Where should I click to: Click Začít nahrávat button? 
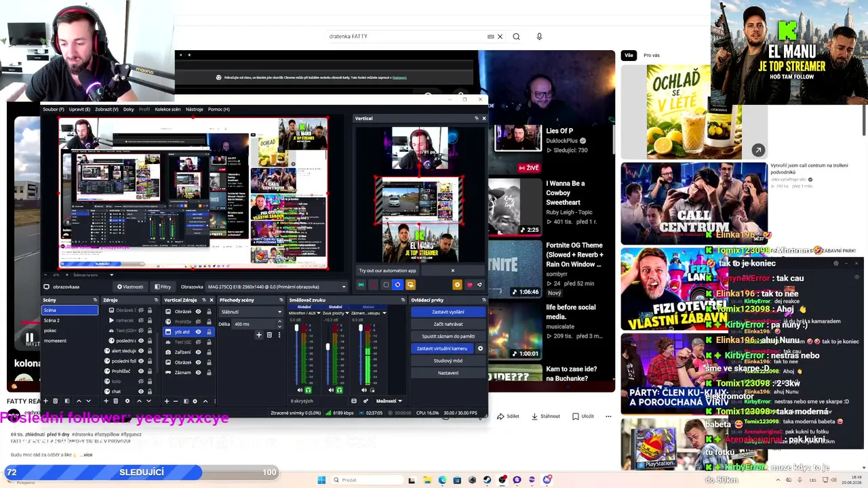coord(448,324)
